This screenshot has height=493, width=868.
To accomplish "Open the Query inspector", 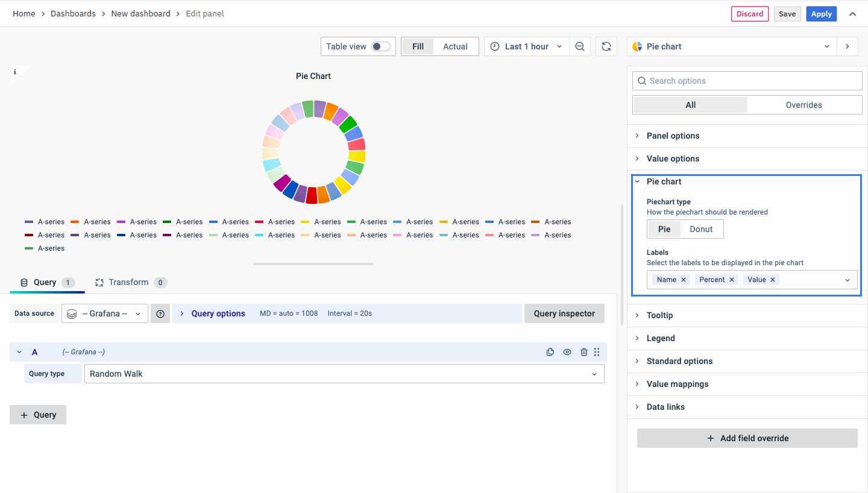I will [x=564, y=313].
